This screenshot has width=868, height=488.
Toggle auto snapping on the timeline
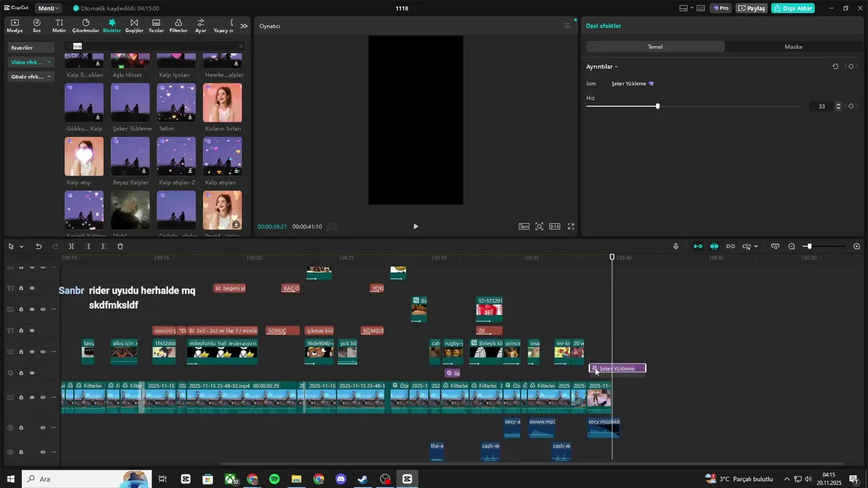(x=714, y=246)
